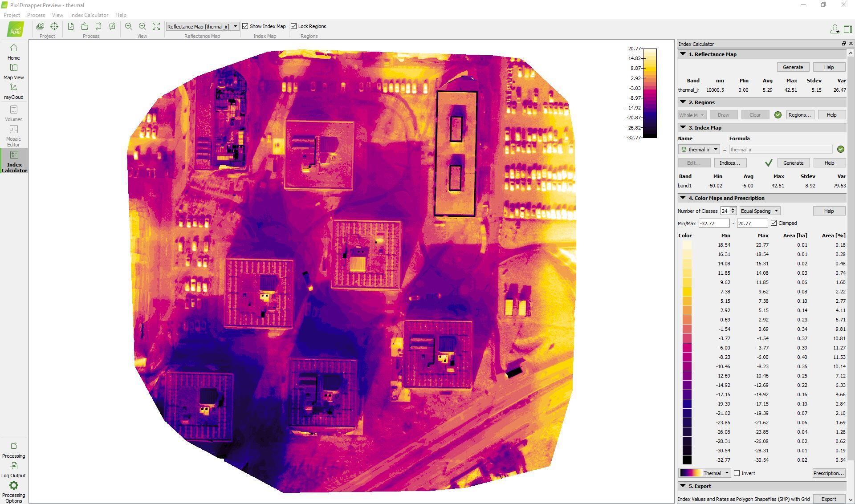Fit the reflectance map to the view
Screen dimensions: 855x504
[156, 26]
